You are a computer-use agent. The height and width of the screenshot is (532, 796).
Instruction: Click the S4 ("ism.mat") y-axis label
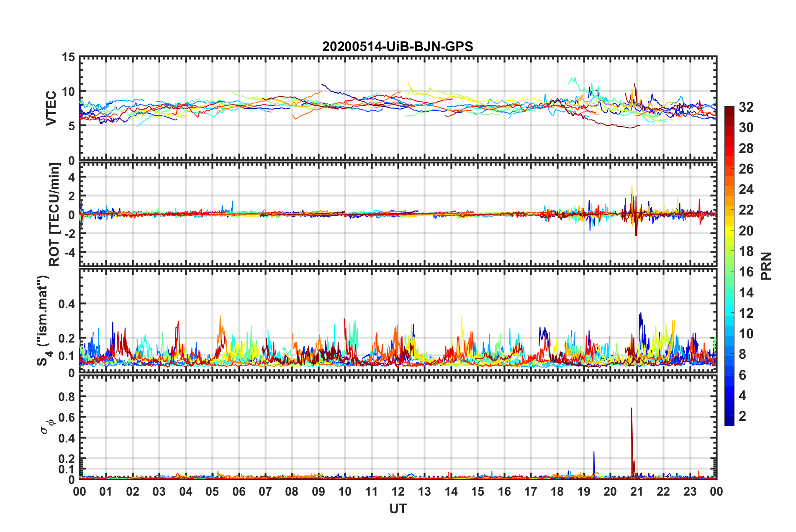[44, 320]
